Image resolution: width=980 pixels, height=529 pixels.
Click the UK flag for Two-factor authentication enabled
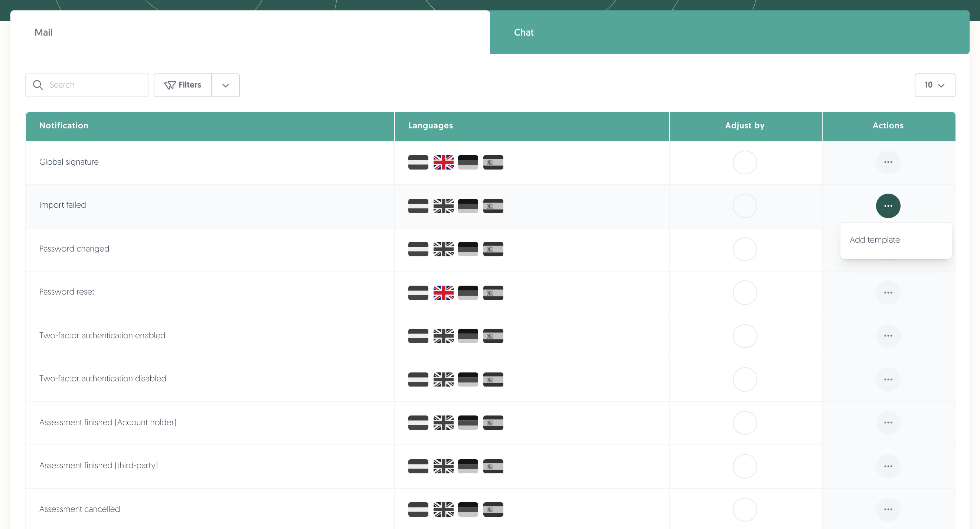(x=443, y=336)
